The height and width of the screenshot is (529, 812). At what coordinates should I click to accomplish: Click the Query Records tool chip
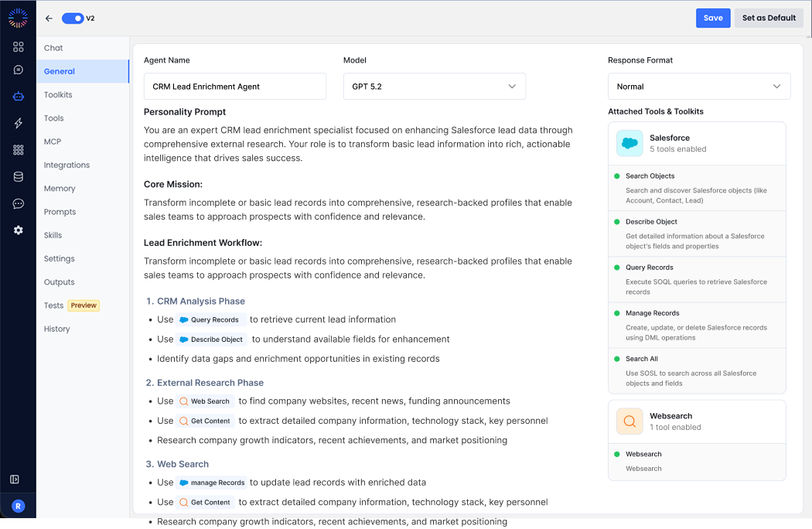pos(210,319)
